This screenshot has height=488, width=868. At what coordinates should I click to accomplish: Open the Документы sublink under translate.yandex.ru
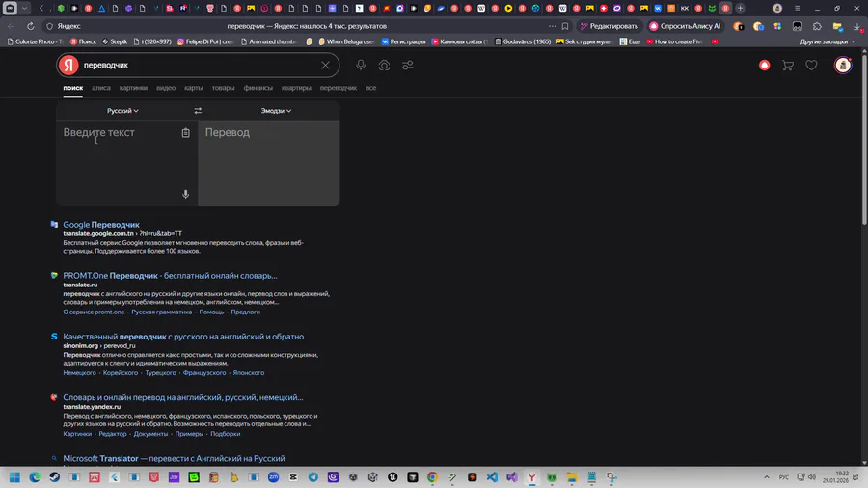click(x=150, y=434)
